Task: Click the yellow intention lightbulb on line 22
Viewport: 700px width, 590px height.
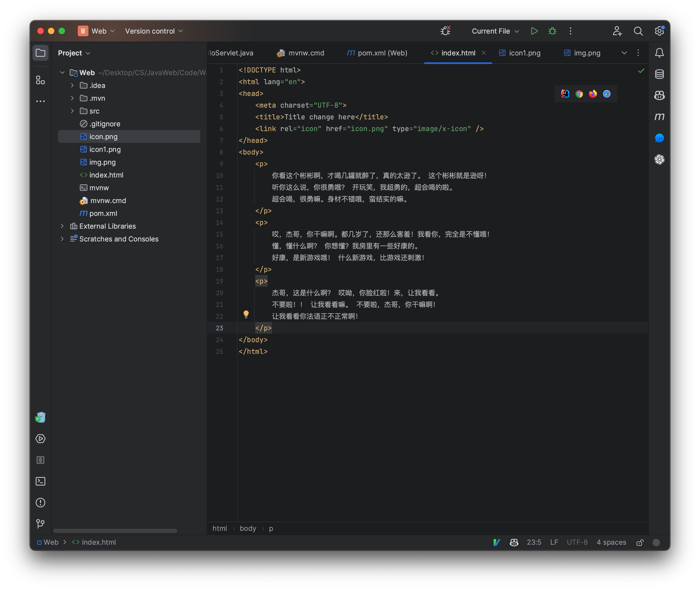Action: pyautogui.click(x=246, y=314)
